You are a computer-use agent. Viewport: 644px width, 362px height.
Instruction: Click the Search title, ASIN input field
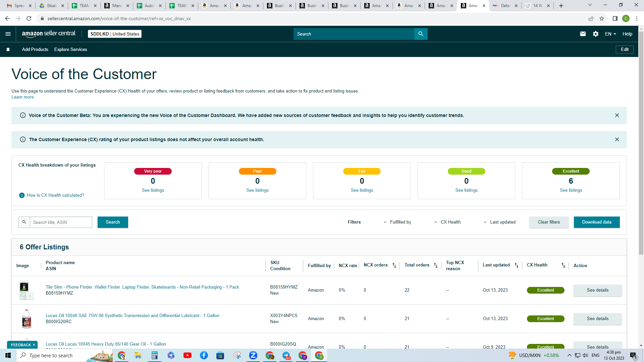point(61,222)
